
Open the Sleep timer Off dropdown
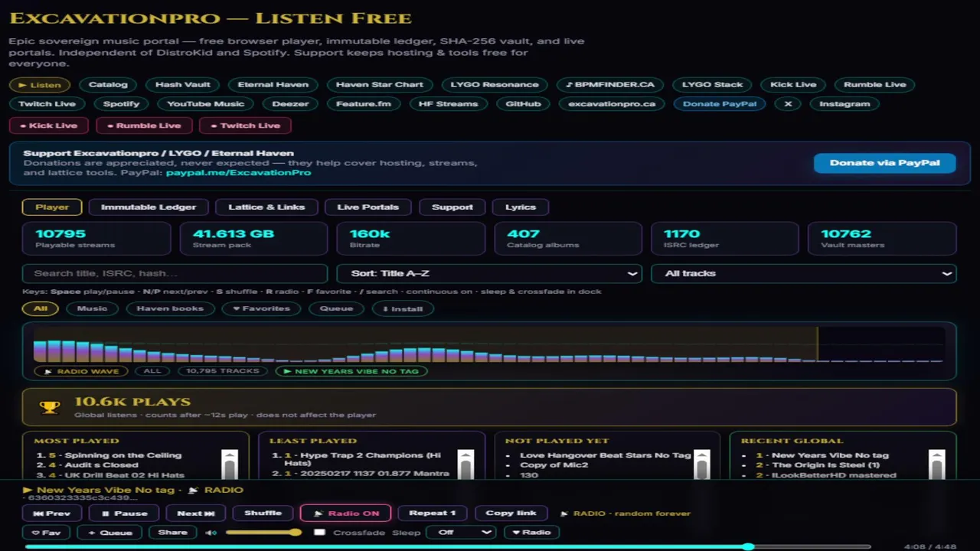[x=462, y=533]
